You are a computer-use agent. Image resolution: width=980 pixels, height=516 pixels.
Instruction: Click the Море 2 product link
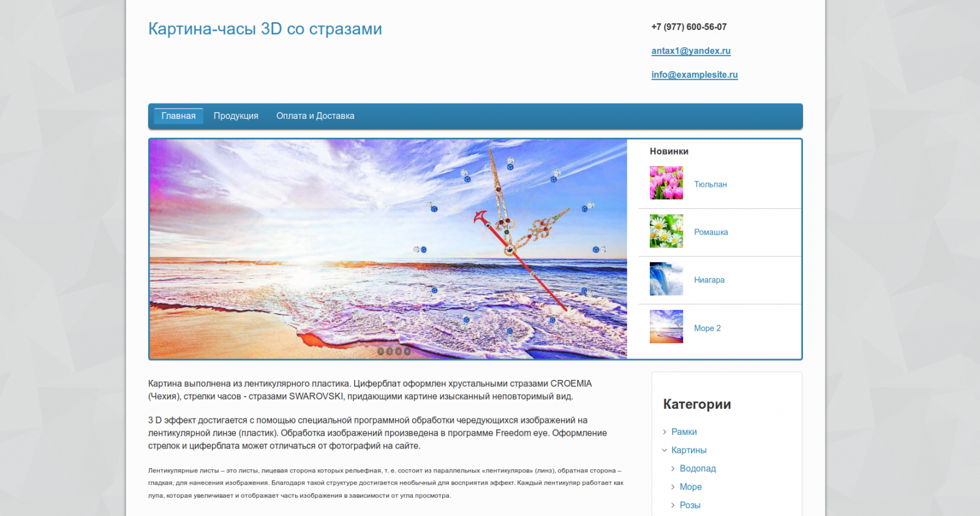coord(707,328)
